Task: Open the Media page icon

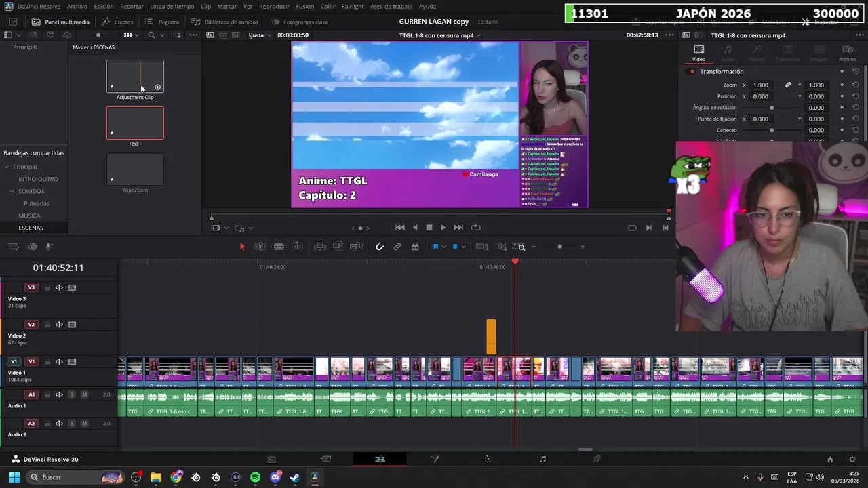Action: (x=271, y=459)
